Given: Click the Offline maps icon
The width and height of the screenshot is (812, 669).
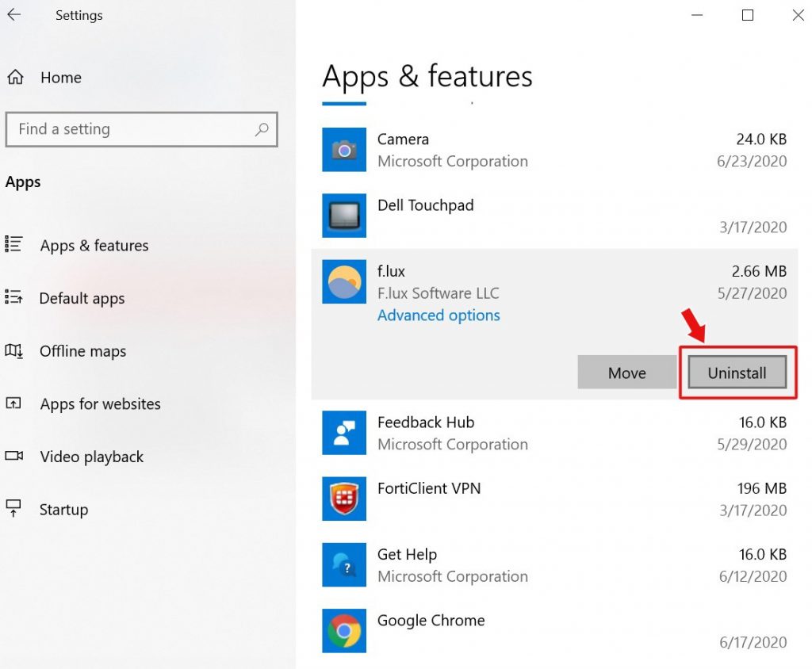Looking at the screenshot, I should point(14,350).
